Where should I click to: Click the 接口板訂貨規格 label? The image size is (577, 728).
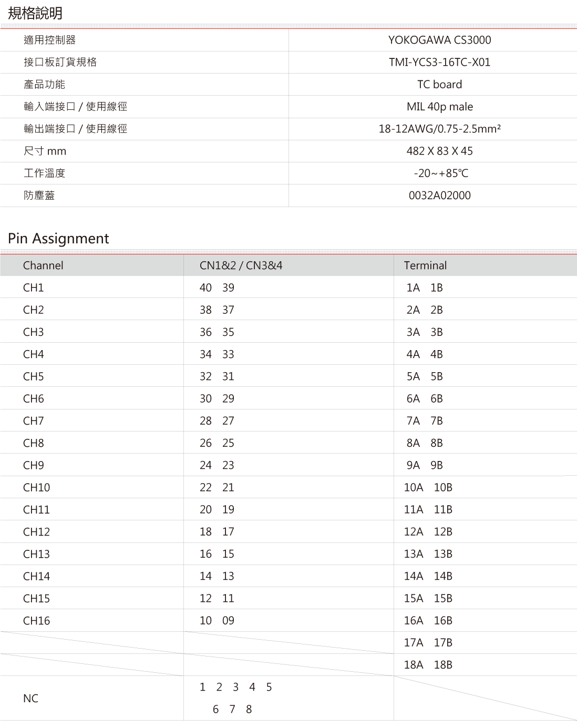[60, 62]
